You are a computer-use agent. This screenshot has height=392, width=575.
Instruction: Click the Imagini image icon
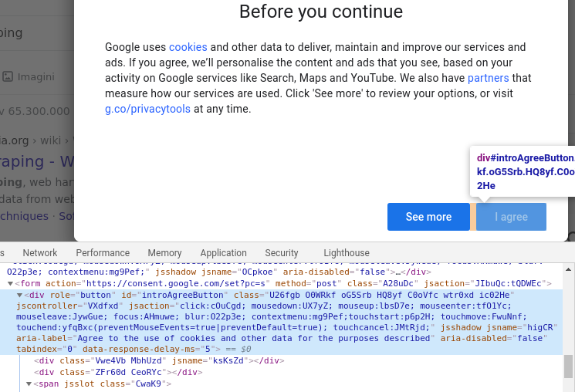(8, 76)
